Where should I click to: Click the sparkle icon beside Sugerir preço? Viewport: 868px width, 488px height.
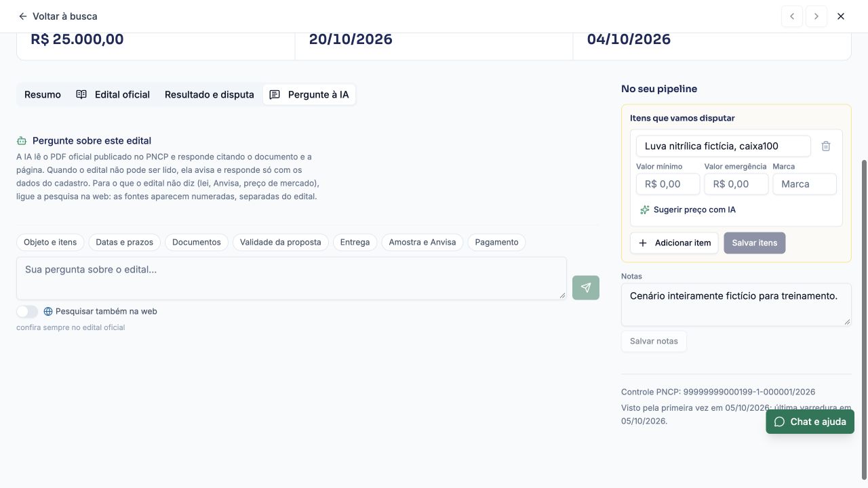pyautogui.click(x=645, y=210)
